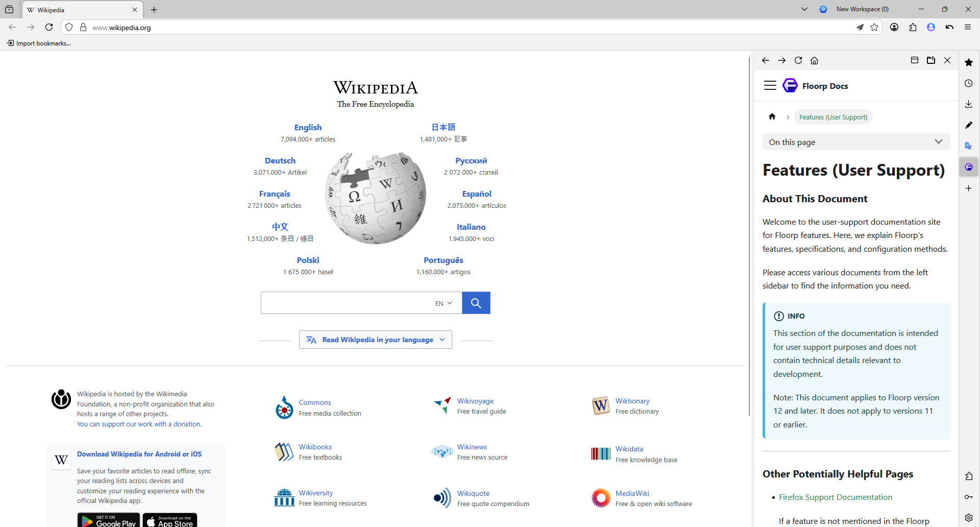
Task: Open the Español Wikipedia link
Action: point(477,194)
